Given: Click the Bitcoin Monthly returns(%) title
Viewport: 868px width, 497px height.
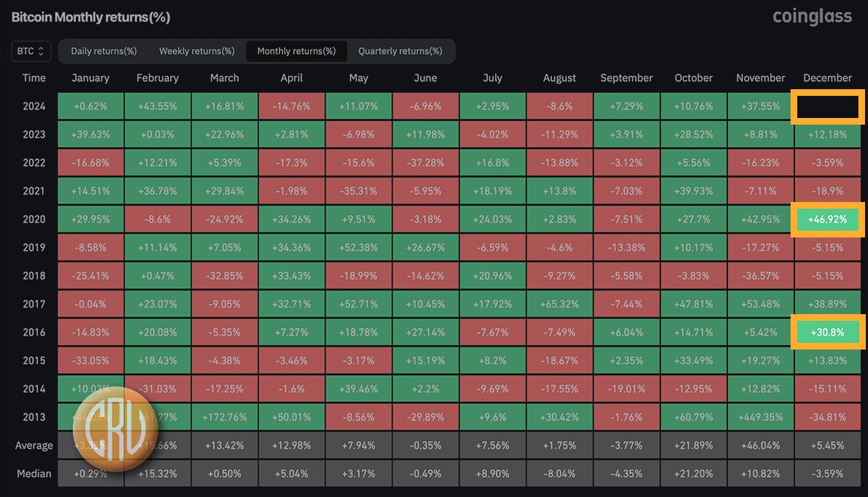Looking at the screenshot, I should coord(89,16).
